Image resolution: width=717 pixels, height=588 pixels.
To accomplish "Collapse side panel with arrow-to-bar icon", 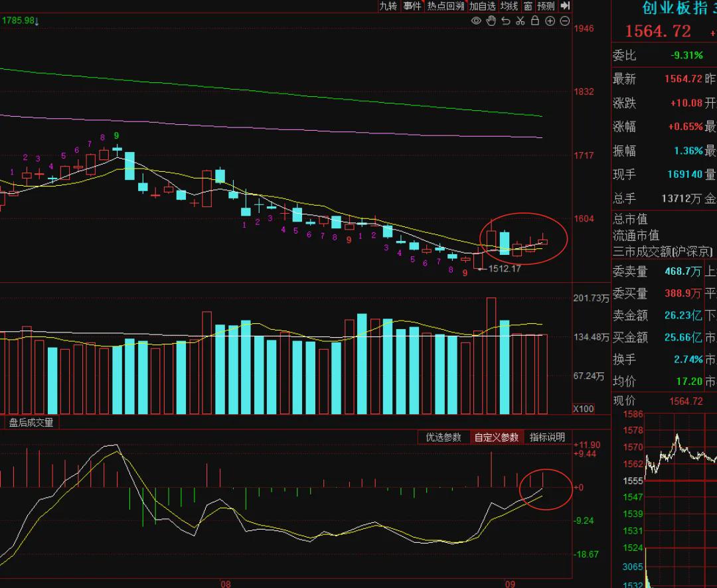I will 565,5.
